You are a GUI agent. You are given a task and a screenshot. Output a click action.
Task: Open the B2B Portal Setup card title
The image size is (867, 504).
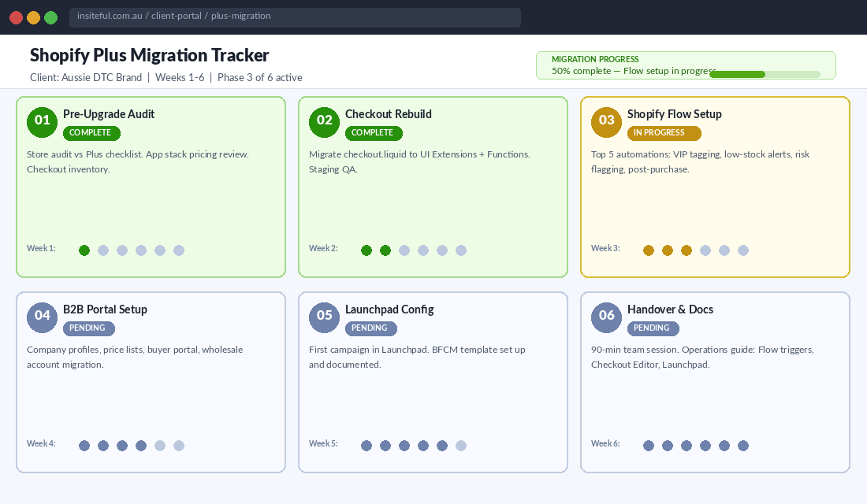click(x=105, y=309)
